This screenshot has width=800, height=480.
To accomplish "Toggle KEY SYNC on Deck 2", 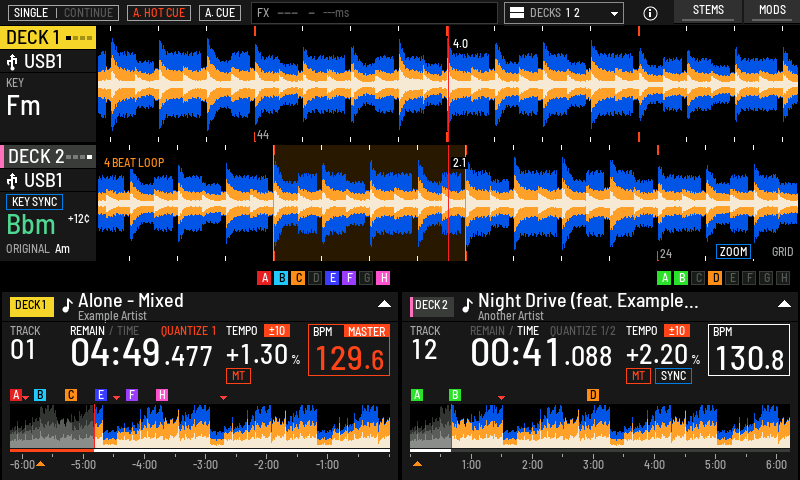I will (34, 202).
